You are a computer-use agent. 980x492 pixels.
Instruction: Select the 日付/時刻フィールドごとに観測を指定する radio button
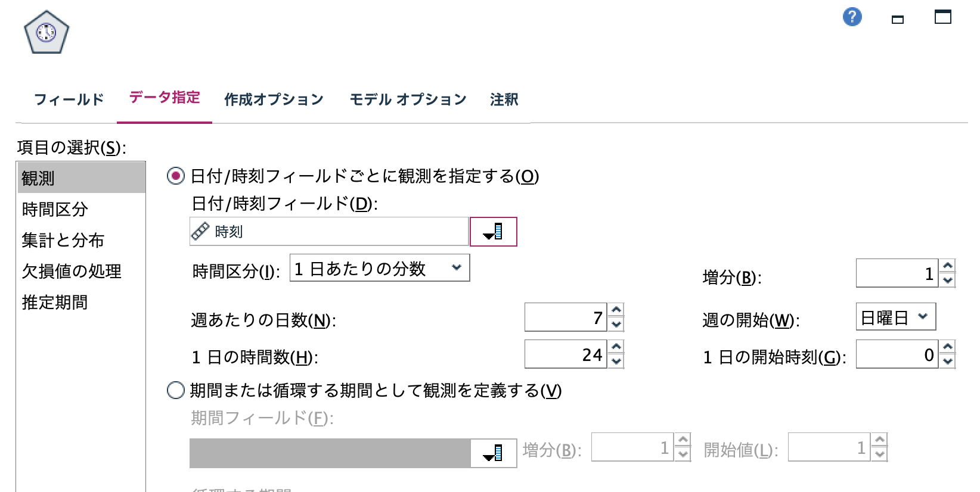point(175,176)
